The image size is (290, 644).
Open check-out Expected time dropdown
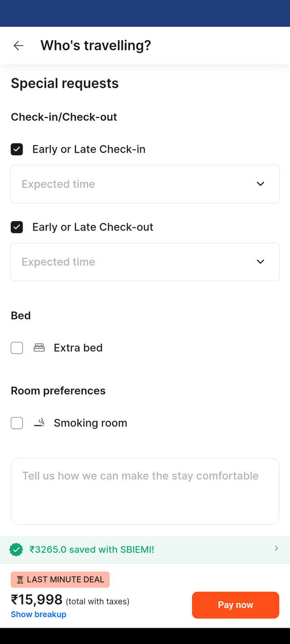[x=145, y=262]
